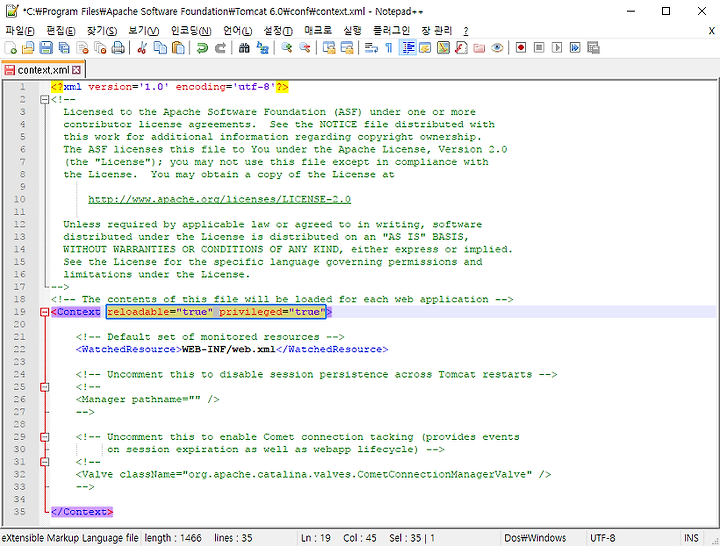The height and width of the screenshot is (546, 720).
Task: Save the current file with the toolbar icon
Action: [46, 48]
